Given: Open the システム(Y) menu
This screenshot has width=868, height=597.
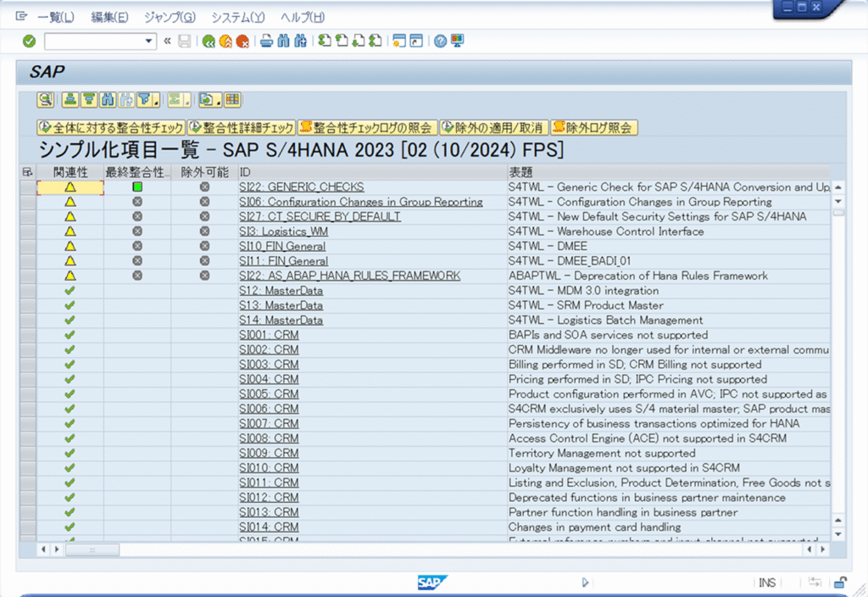Looking at the screenshot, I should [x=238, y=17].
